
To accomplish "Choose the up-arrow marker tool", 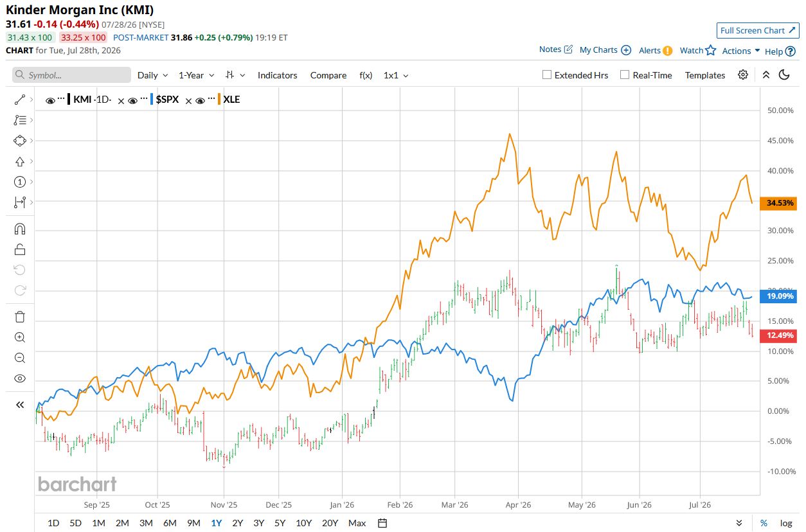I will tap(19, 161).
